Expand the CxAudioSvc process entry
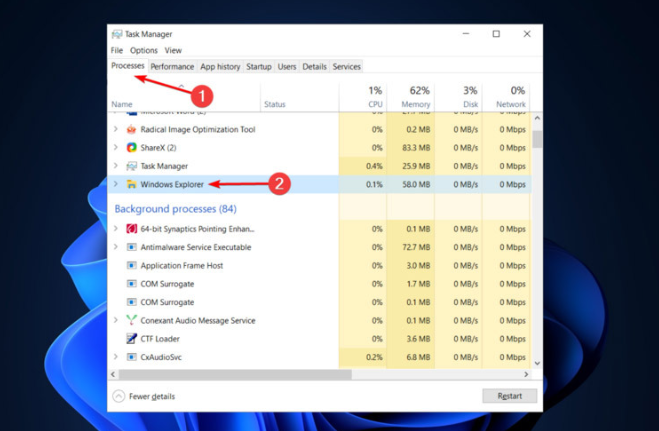The width and height of the screenshot is (659, 431). tap(116, 357)
